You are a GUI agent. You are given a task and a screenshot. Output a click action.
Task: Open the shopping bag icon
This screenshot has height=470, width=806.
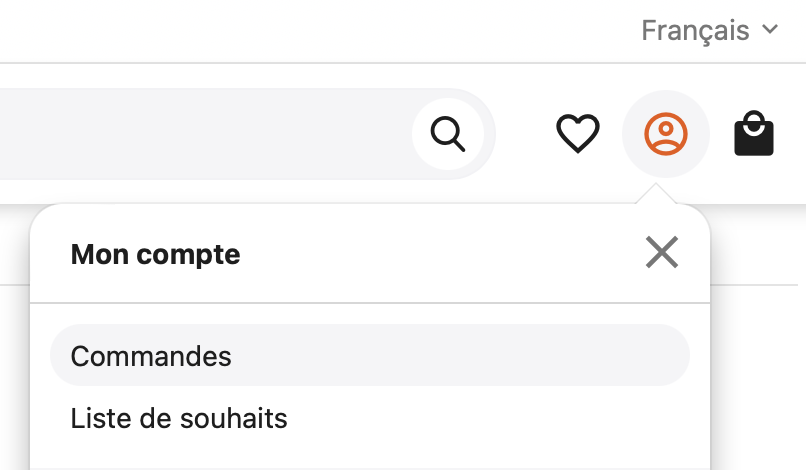click(754, 133)
